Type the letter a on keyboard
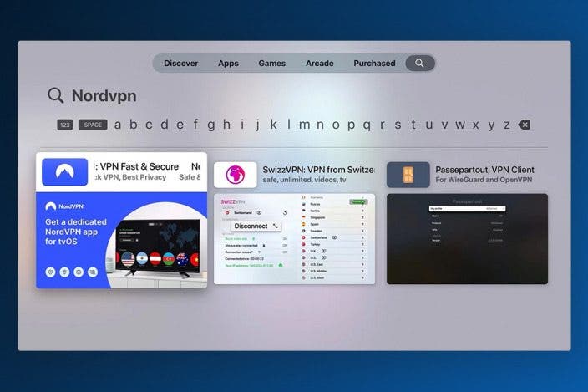 [x=118, y=125]
